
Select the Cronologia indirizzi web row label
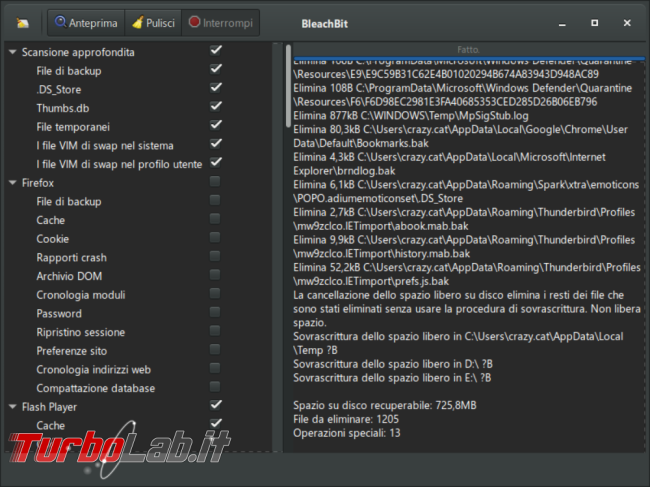pos(94,370)
